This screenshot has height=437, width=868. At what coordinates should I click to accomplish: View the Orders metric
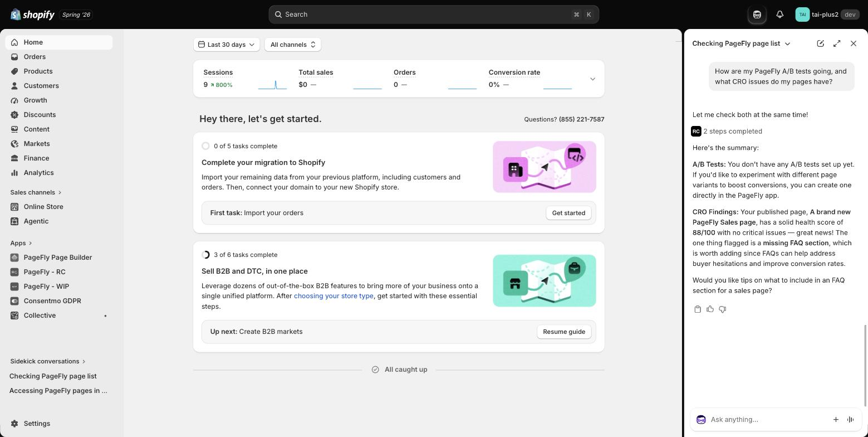tap(435, 79)
